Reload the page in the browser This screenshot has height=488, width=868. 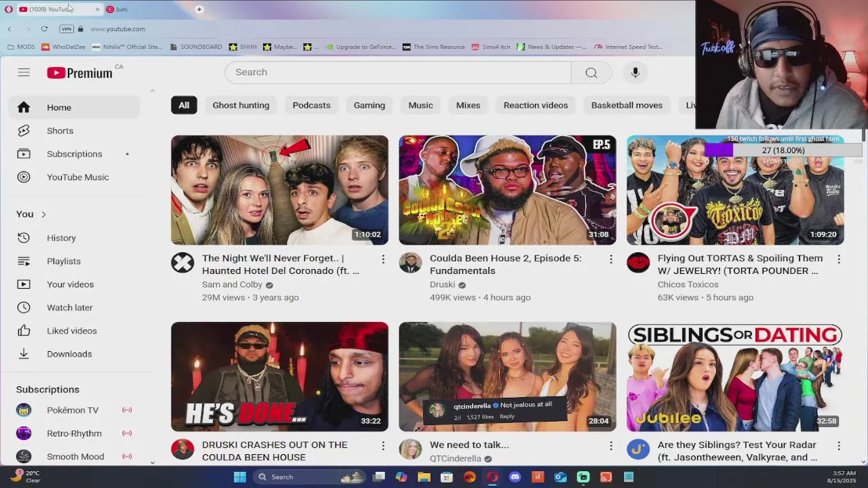click(x=44, y=29)
